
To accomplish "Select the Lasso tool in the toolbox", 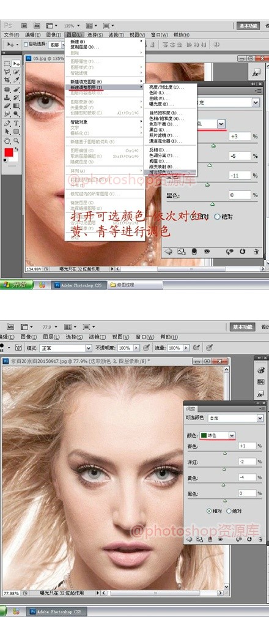I will tap(7, 72).
